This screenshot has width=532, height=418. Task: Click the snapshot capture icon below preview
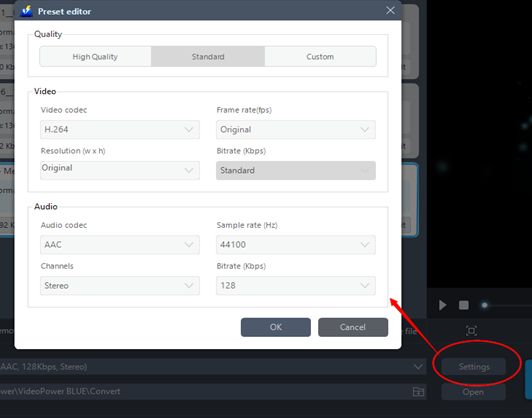coord(472,331)
